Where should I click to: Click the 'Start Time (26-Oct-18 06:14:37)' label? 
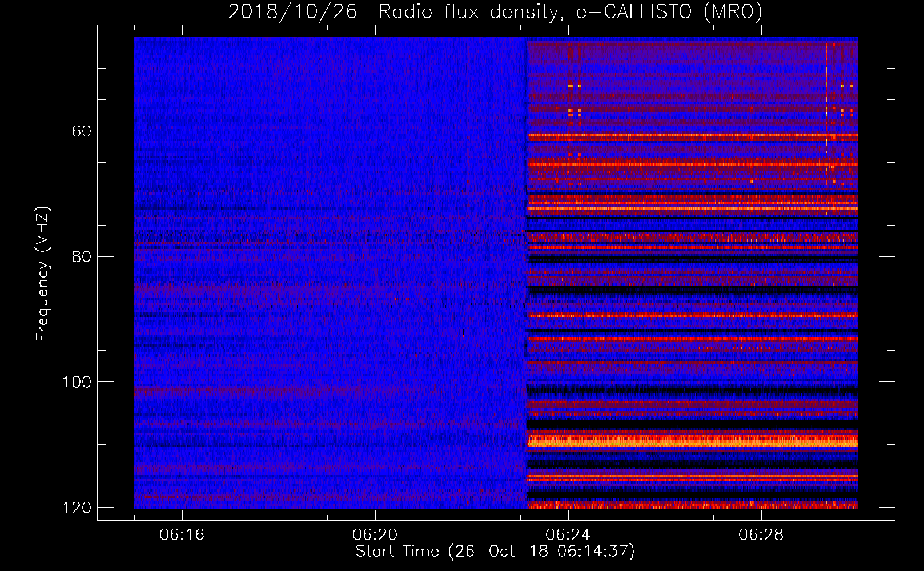[x=495, y=552]
